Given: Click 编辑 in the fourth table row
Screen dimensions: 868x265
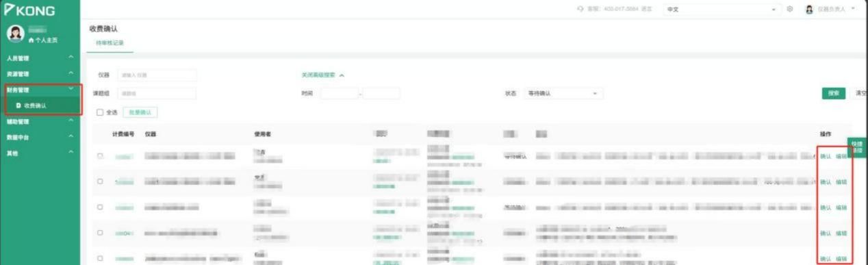Looking at the screenshot, I should [x=841, y=233].
